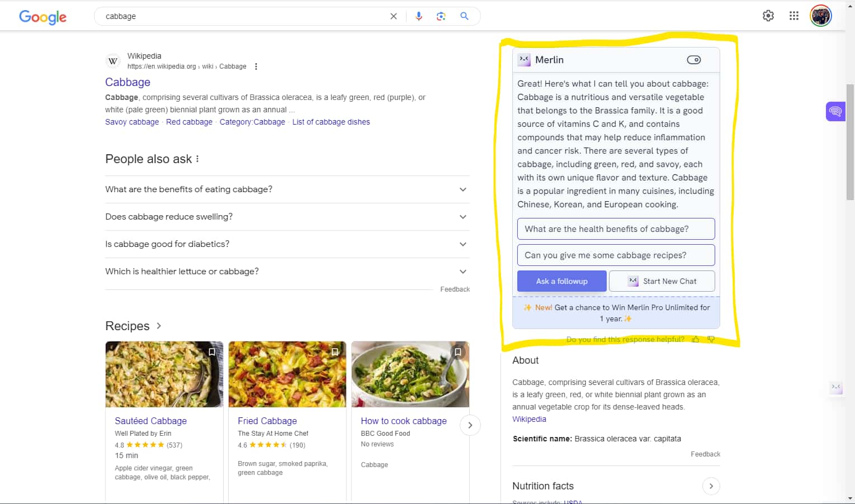Toggle the Merlin panel switch

pos(694,60)
